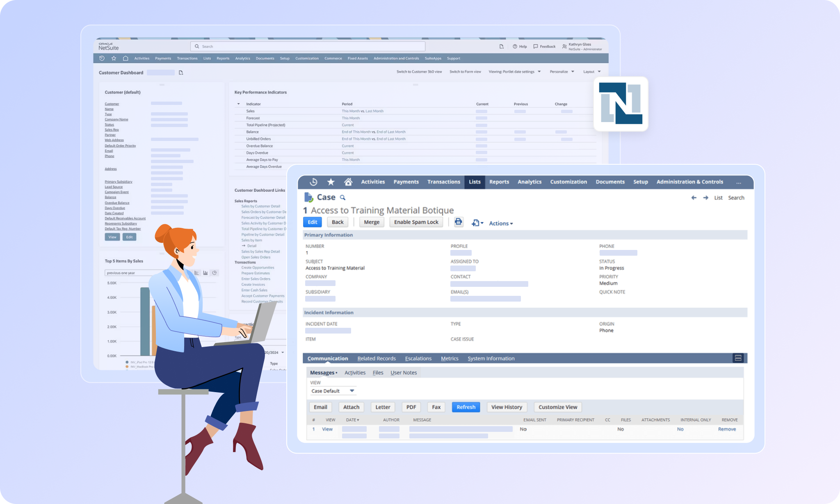Remove message row 1 via Remove link
Image resolution: width=840 pixels, height=504 pixels.
tap(727, 429)
